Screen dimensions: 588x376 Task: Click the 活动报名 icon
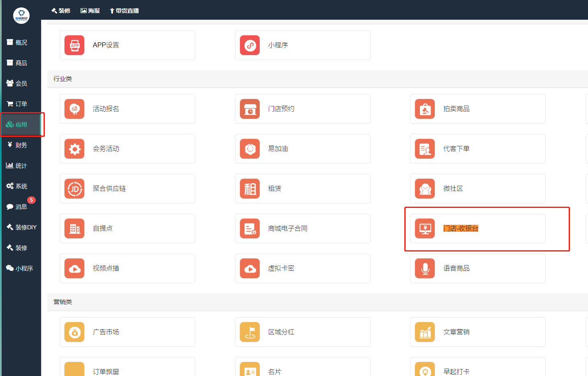tap(74, 109)
